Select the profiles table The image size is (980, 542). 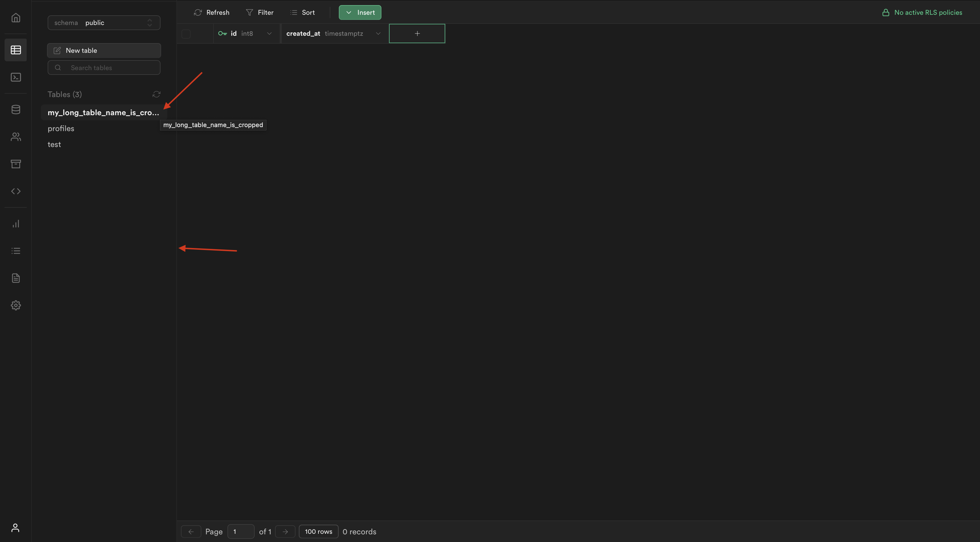click(x=61, y=129)
